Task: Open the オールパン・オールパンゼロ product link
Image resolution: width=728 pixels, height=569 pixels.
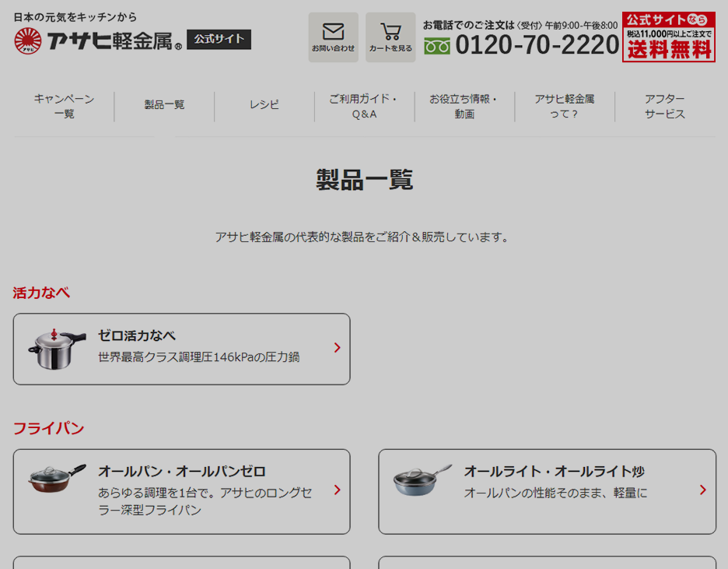Action: point(181,491)
